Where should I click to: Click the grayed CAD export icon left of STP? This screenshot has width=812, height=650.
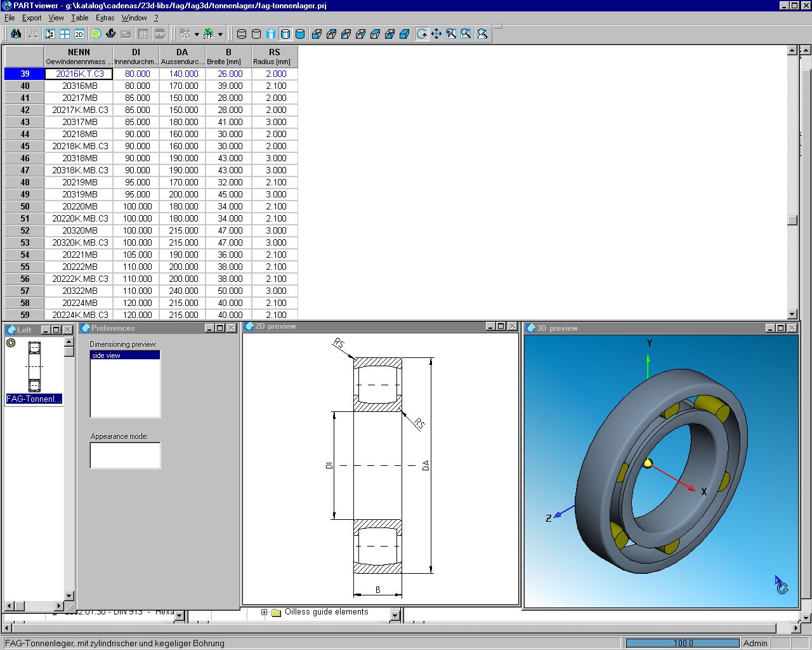(x=184, y=34)
